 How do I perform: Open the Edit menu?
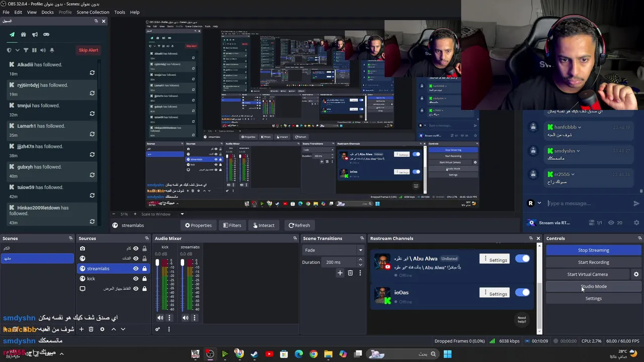coord(18,12)
